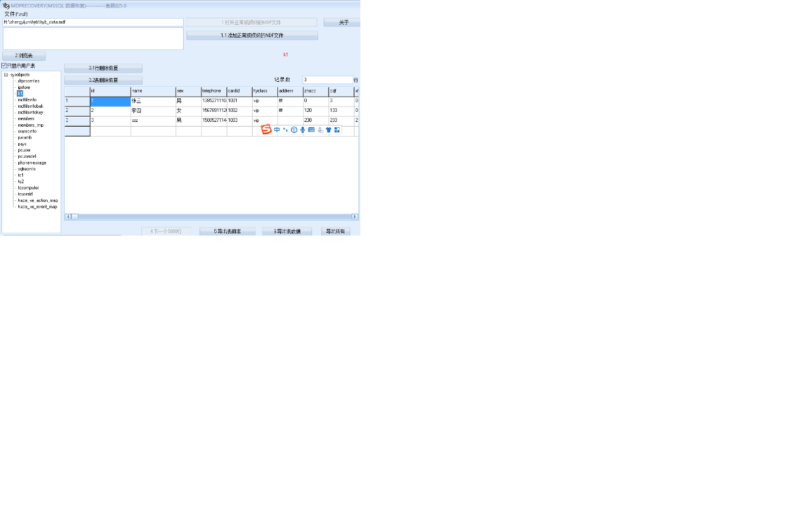Select row header number 3
Image resolution: width=812 pixels, height=530 pixels.
click(77, 121)
